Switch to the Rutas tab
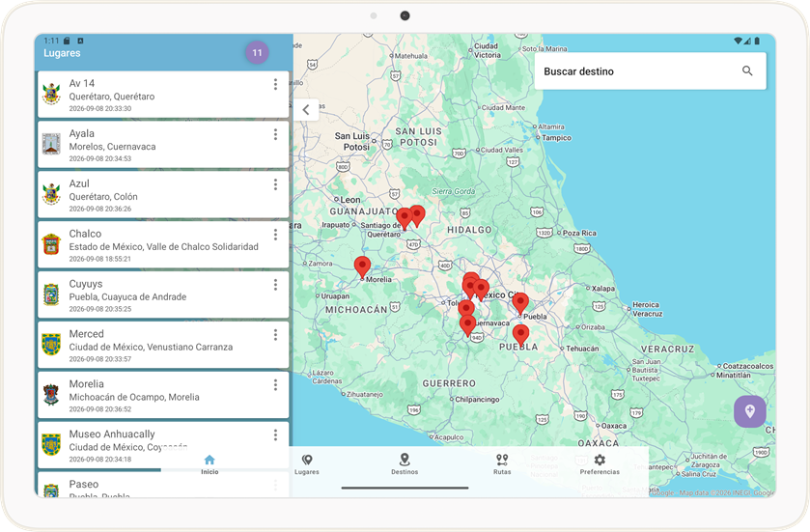810x532 pixels. 502,463
